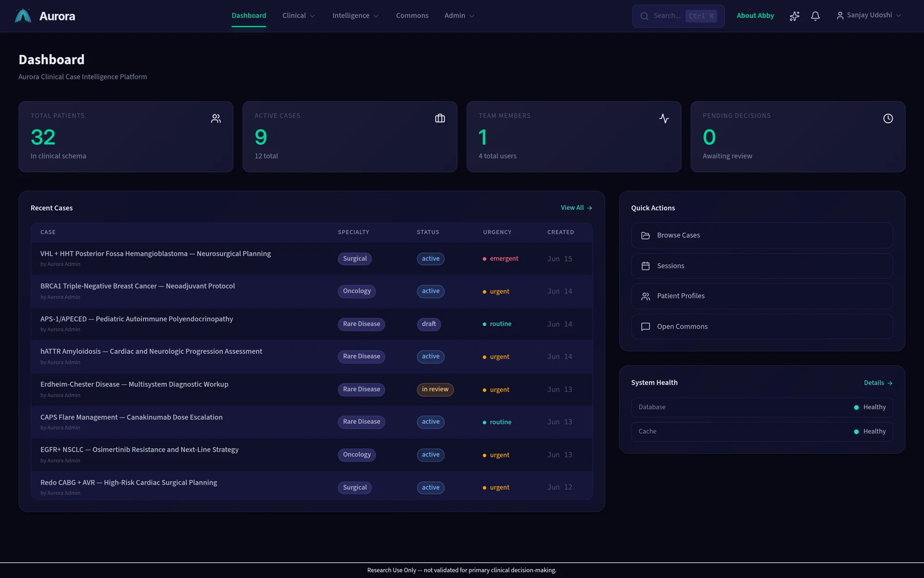Image resolution: width=924 pixels, height=578 pixels.
Task: Open the CAPS Flare Management case
Action: [132, 417]
